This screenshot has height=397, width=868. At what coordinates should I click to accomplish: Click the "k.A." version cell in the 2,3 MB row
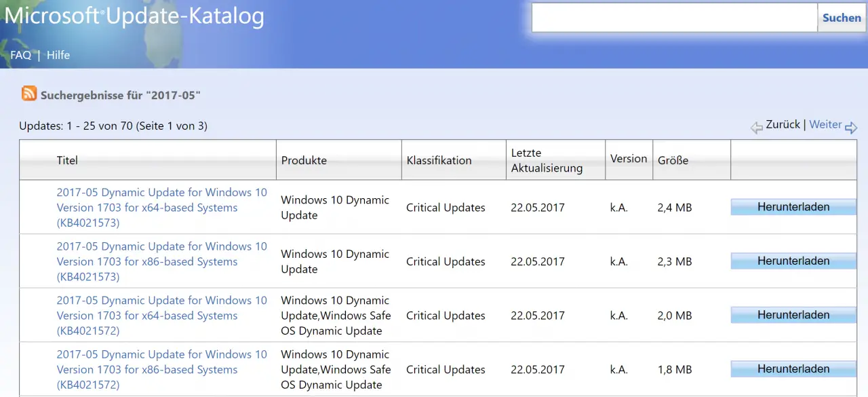619,261
